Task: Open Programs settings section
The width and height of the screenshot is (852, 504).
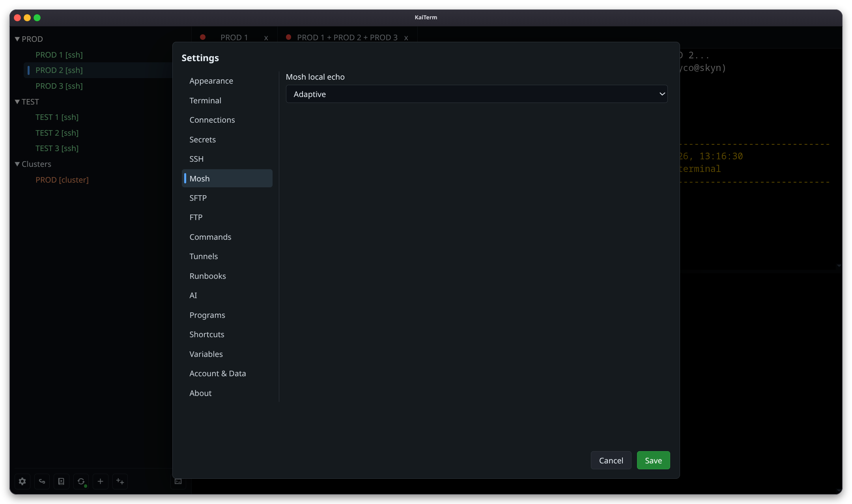Action: tap(227, 315)
